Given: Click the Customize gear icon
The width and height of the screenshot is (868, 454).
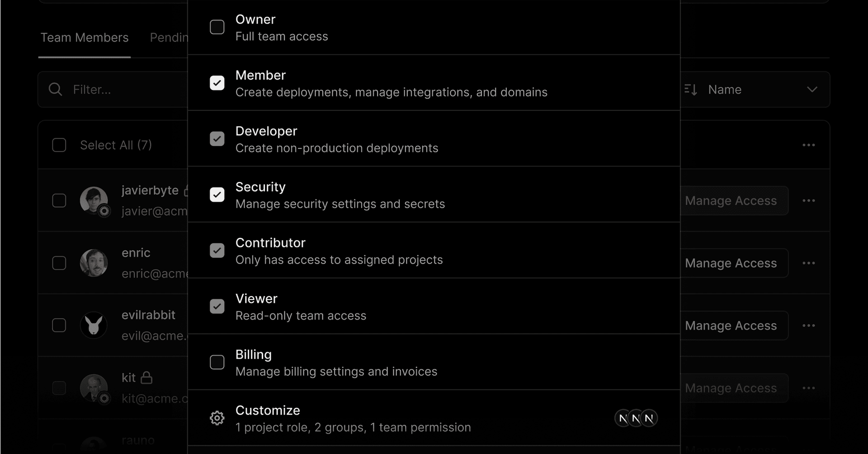Looking at the screenshot, I should coord(217,418).
